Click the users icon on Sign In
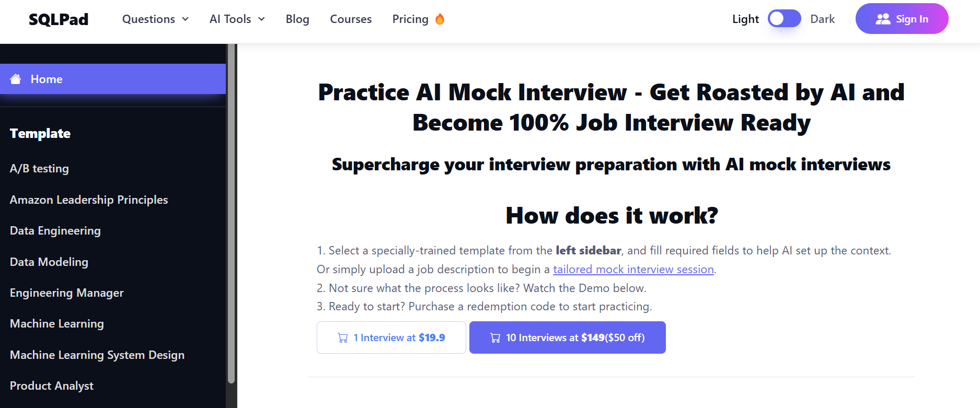 [883, 19]
